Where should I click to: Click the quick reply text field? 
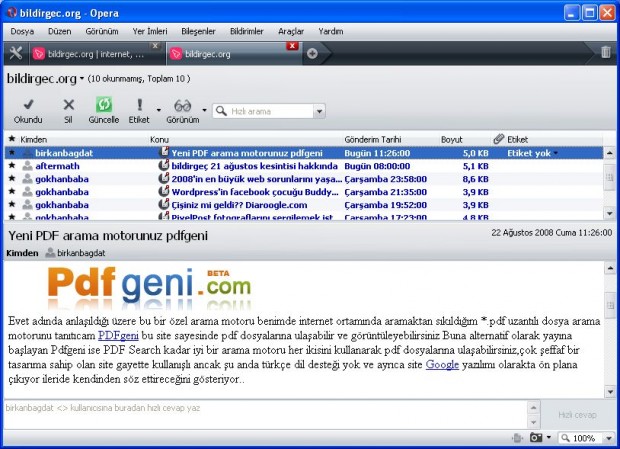pyautogui.click(x=265, y=415)
